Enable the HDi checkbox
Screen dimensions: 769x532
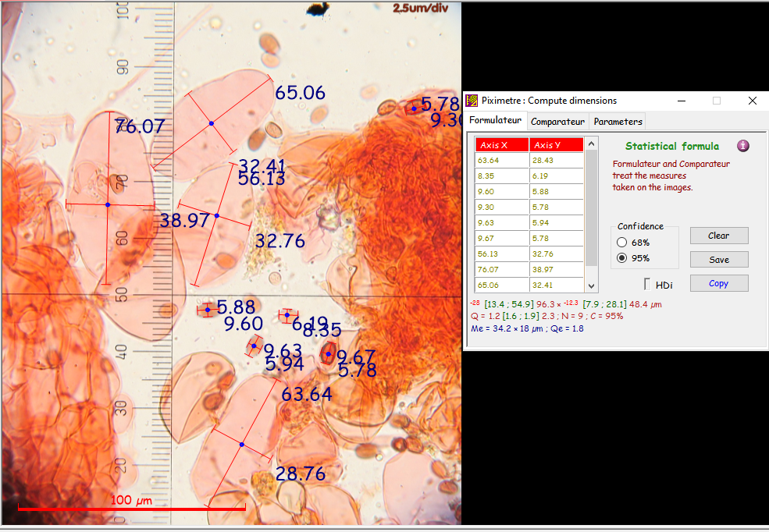pos(647,285)
